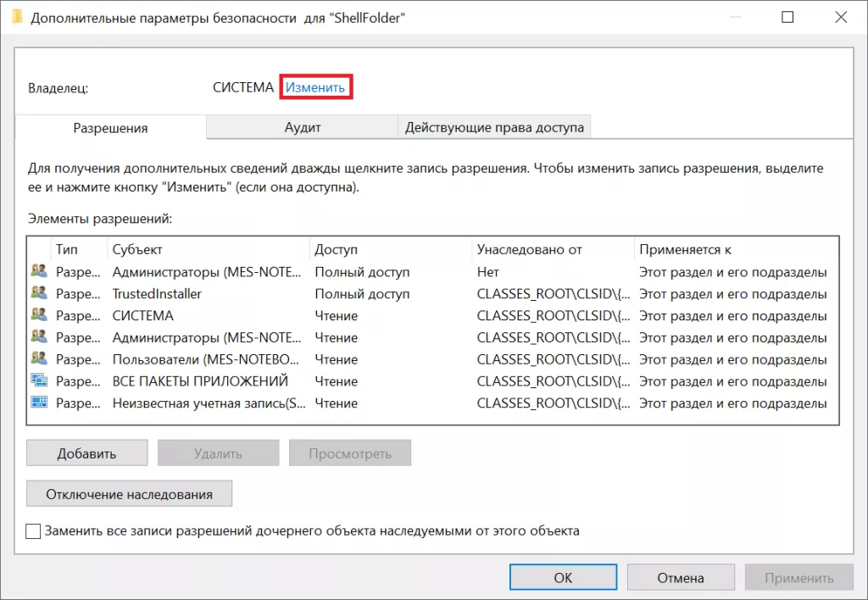Select the ВСЕ ПАКЕТЫ ПРИЛОЖЕНИЙ subject name

pyautogui.click(x=200, y=381)
